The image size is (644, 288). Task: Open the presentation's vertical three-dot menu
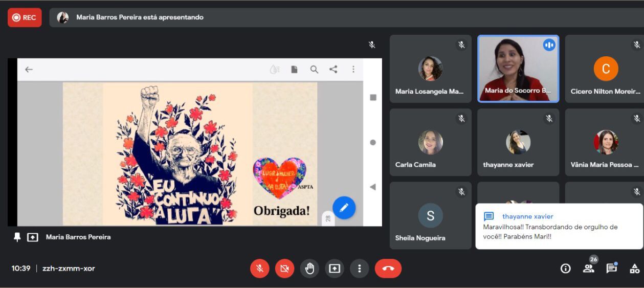pos(353,70)
